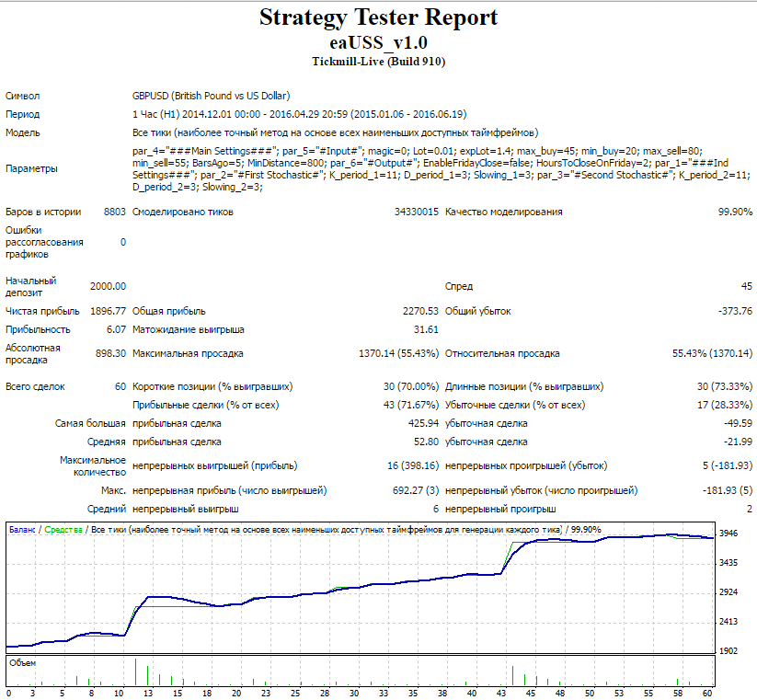Click the 692.27 (3) maximal consecutive profit value
The width and height of the screenshot is (757, 700).
[415, 490]
